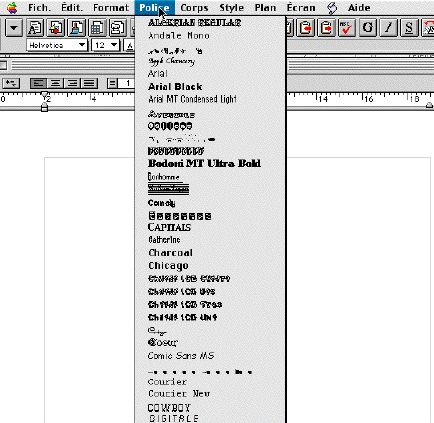
Task: Open the Helvetica font dropdown
Action: click(x=57, y=45)
